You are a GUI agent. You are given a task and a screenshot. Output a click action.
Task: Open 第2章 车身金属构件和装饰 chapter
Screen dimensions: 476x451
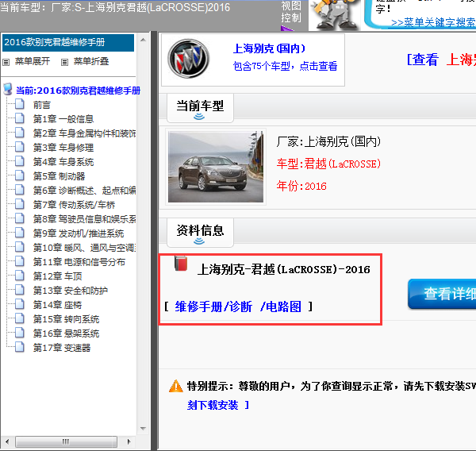click(x=84, y=133)
